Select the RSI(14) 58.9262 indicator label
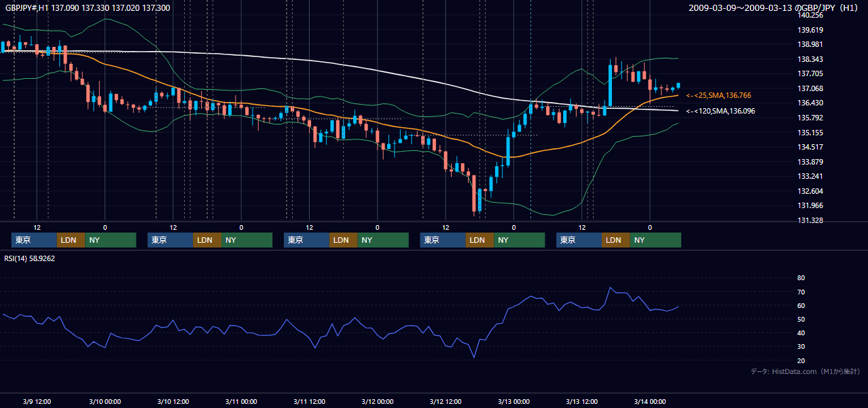Viewport: 868px width, 408px height. pos(30,258)
